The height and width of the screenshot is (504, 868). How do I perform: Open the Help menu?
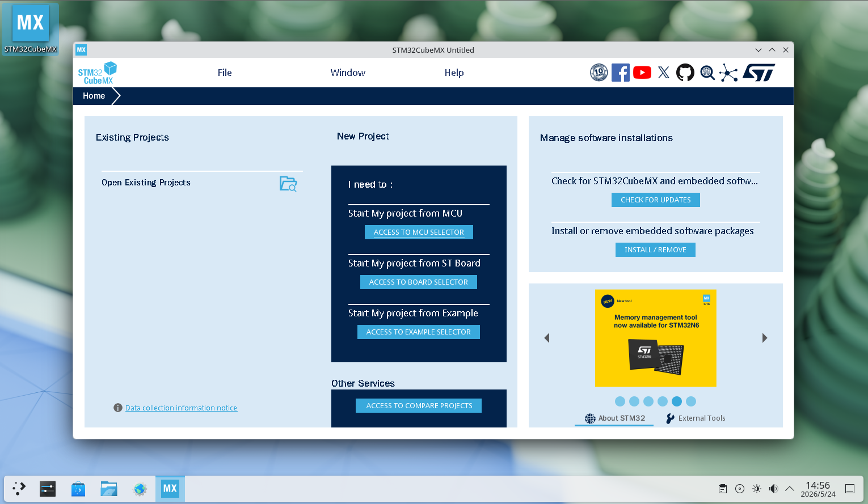(454, 73)
